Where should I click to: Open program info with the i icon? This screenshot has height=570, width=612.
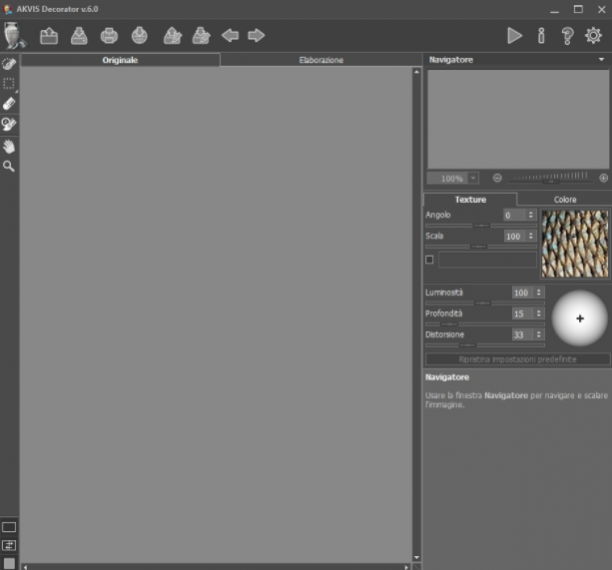tap(541, 36)
